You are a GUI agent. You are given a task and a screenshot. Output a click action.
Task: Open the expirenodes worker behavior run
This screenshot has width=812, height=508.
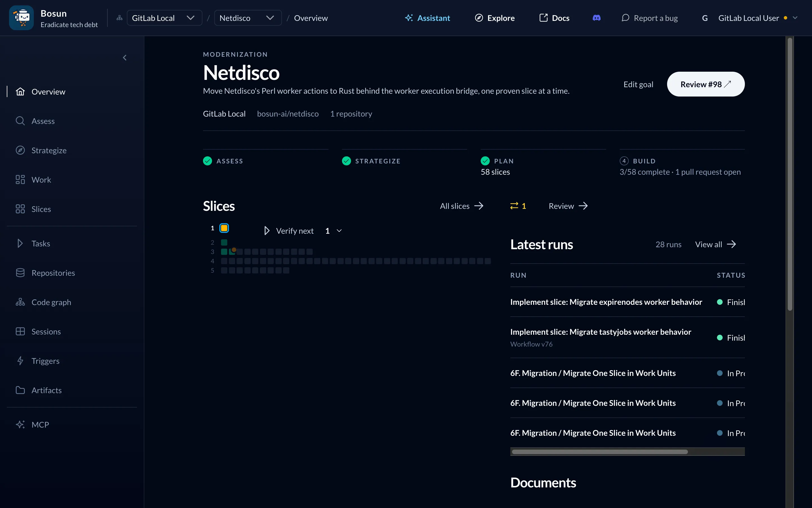click(x=606, y=302)
